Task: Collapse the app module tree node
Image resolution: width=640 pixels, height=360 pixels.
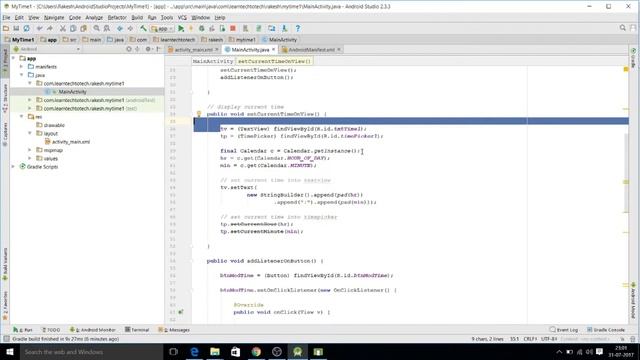Action: pos(13,58)
